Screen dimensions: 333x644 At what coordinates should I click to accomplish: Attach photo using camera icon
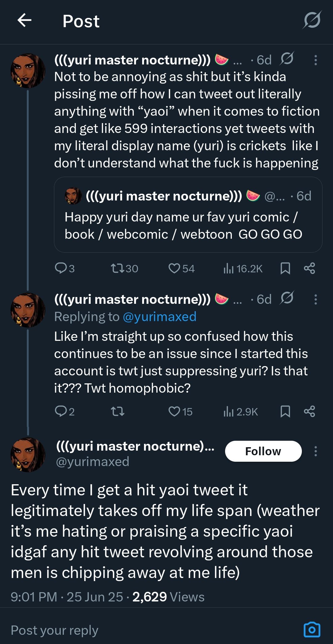[312, 630]
